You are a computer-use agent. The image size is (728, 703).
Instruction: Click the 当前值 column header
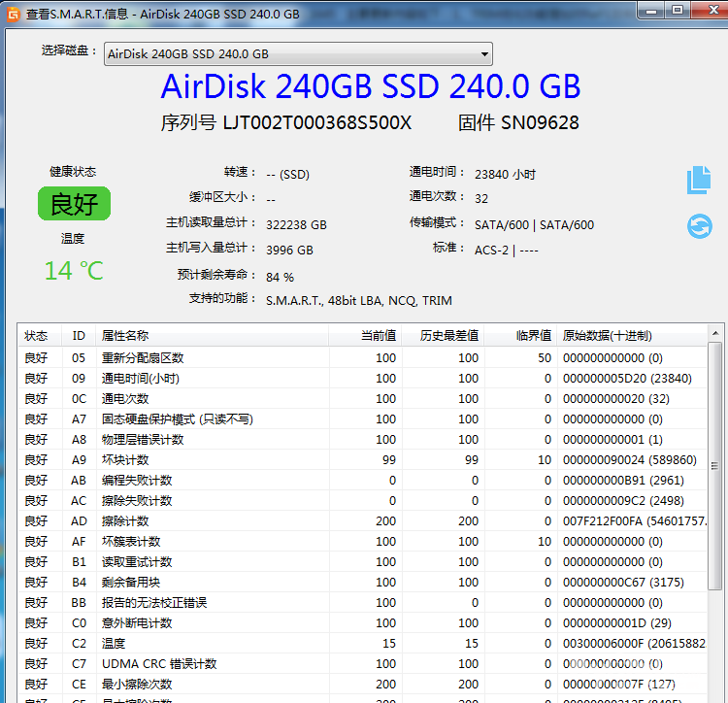tap(378, 335)
